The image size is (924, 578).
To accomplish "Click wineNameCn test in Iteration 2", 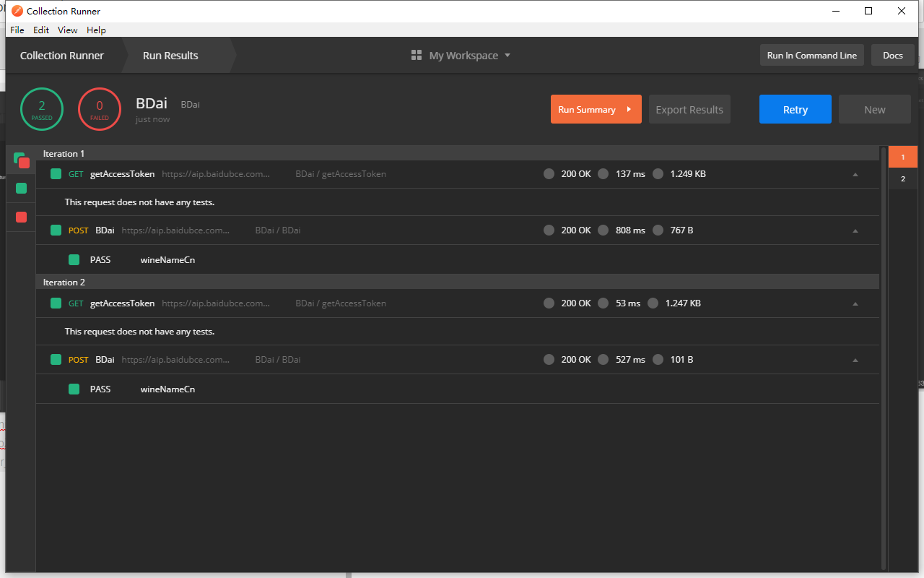I will [167, 389].
